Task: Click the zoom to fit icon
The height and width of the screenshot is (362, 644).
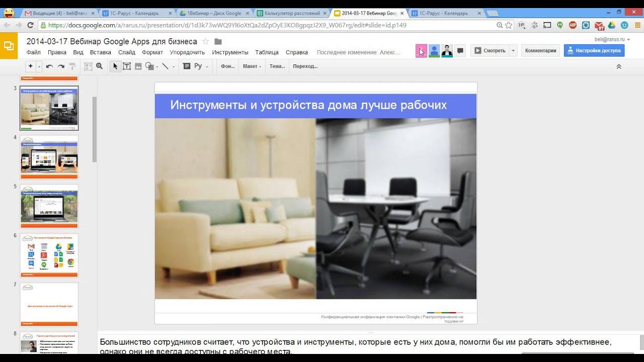Action: point(88,66)
